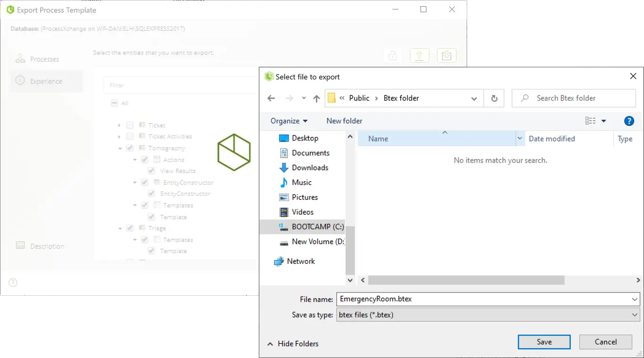Expand the Ticket tree node

(x=119, y=125)
